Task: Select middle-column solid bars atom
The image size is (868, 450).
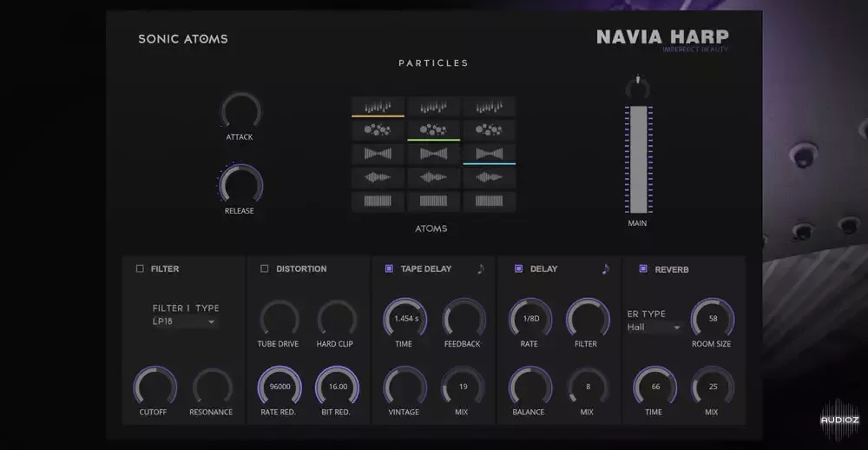Action: click(433, 202)
